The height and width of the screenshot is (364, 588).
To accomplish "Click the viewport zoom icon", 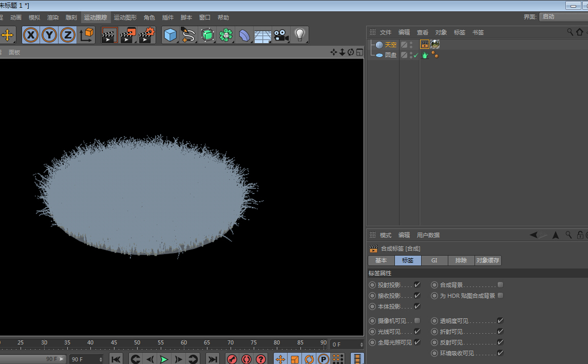I will 342,52.
